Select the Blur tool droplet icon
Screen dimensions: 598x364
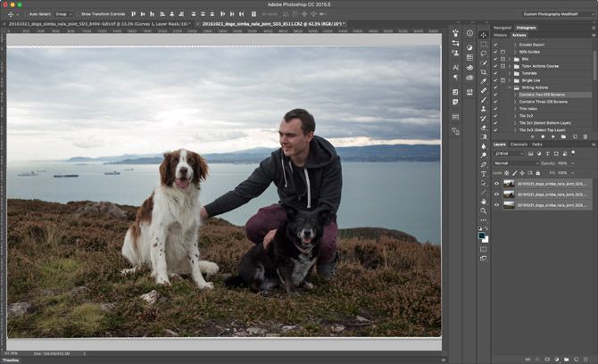point(483,146)
